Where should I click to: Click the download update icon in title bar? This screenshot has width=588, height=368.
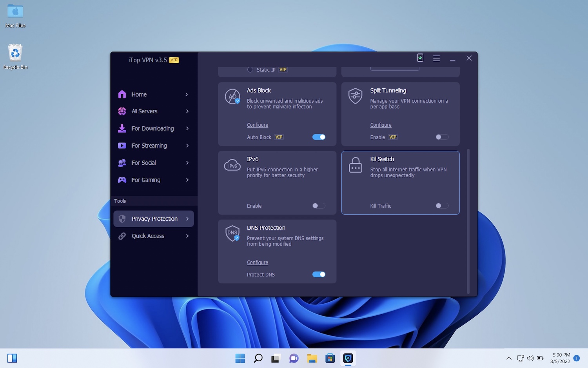pos(420,58)
